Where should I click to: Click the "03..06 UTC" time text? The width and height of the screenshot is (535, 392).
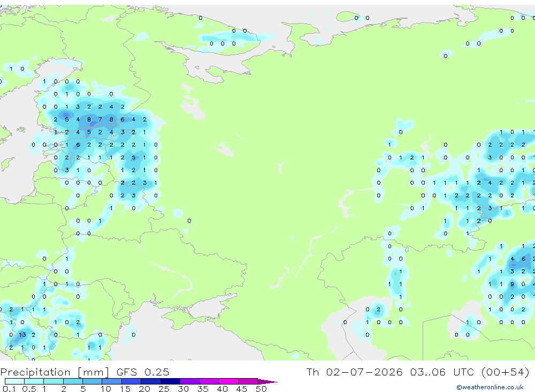point(441,372)
